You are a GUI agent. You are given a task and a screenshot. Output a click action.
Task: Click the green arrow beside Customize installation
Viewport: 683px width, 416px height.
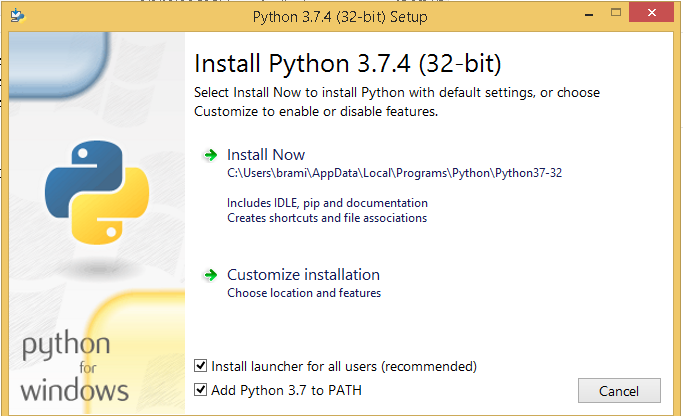[x=210, y=274]
